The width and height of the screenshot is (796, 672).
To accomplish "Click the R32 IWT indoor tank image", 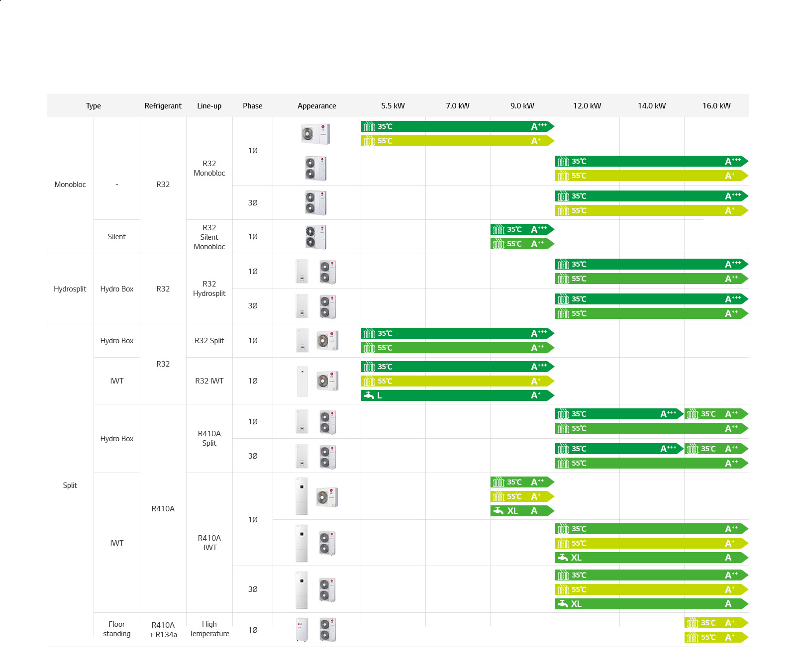I will pos(302,381).
